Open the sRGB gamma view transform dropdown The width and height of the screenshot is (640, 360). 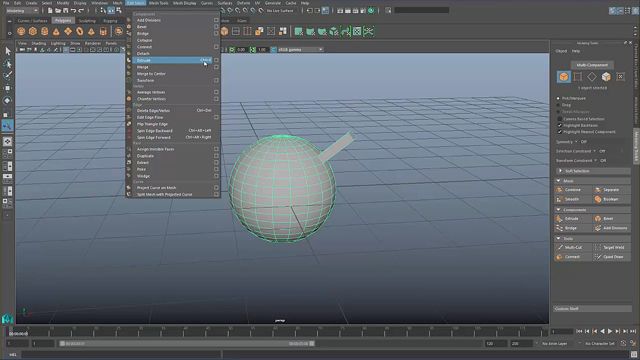[x=300, y=49]
